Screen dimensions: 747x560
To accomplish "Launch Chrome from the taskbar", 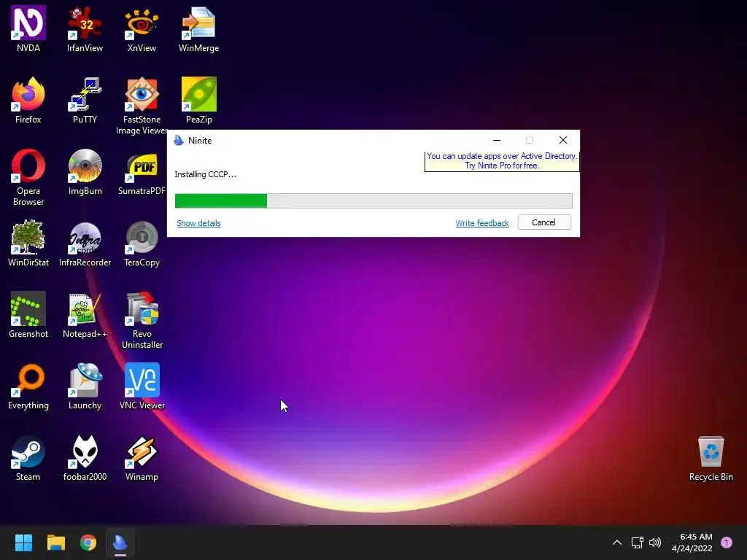I will pyautogui.click(x=88, y=542).
